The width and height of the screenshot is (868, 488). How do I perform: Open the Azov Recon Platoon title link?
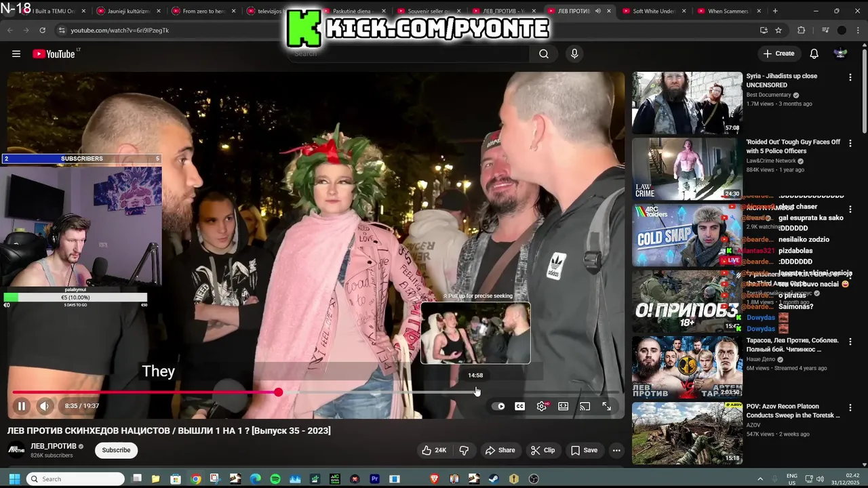point(793,411)
